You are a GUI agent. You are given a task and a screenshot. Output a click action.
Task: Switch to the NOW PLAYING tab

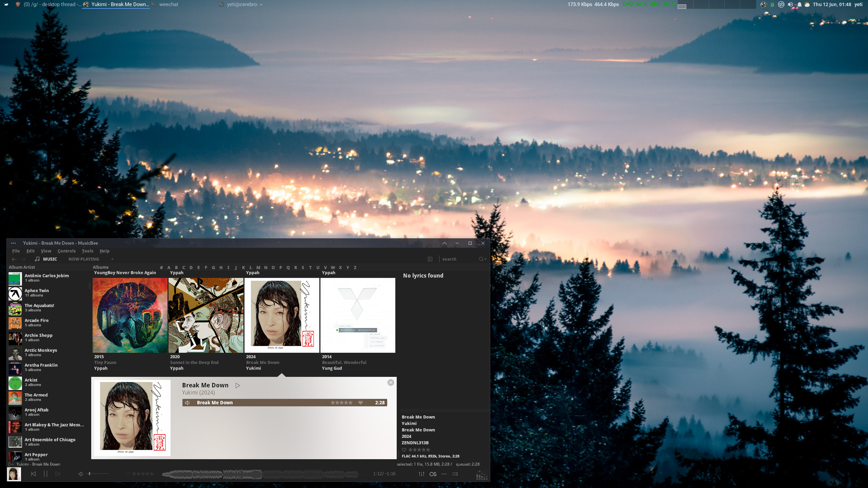coord(84,259)
